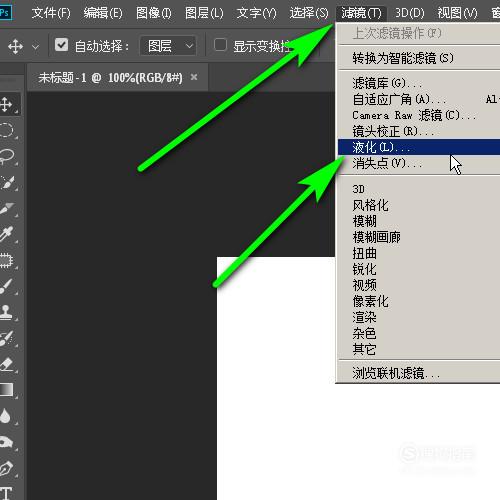The width and height of the screenshot is (500, 500).
Task: Select the Pen tool
Action: click(x=7, y=468)
